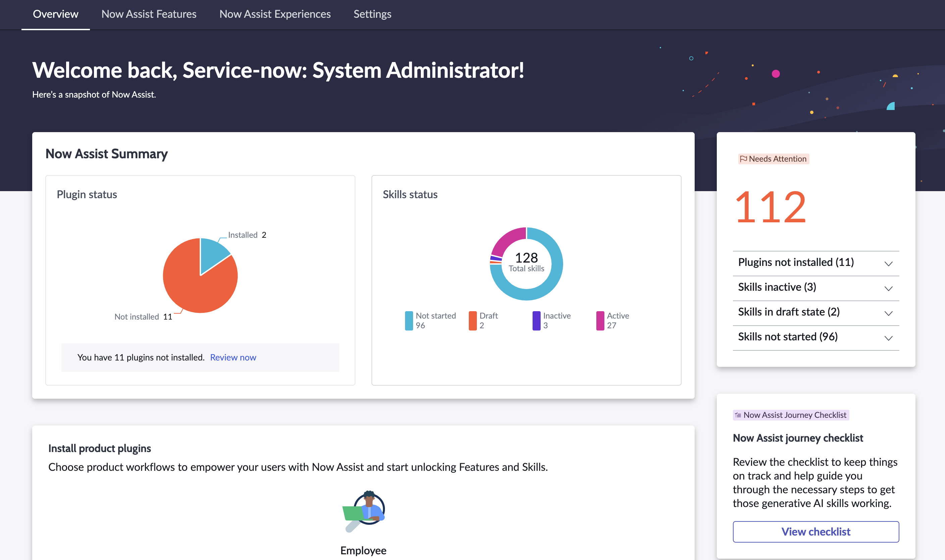Viewport: 945px width, 560px height.
Task: Click the Not started blue legend swatch
Action: point(409,321)
